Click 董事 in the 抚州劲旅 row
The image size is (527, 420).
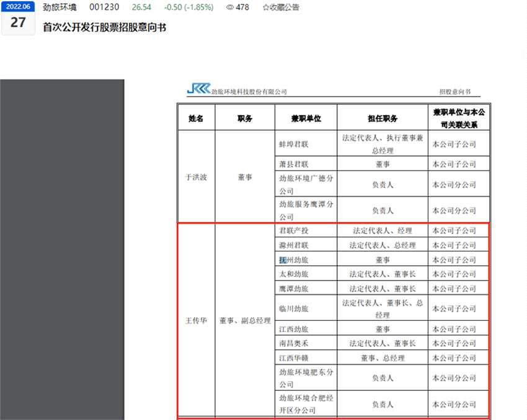click(x=383, y=260)
